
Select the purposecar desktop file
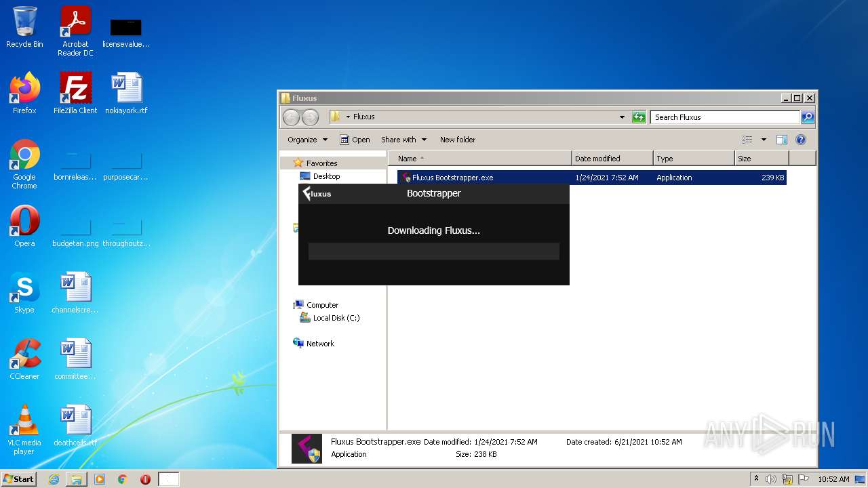tap(126, 166)
